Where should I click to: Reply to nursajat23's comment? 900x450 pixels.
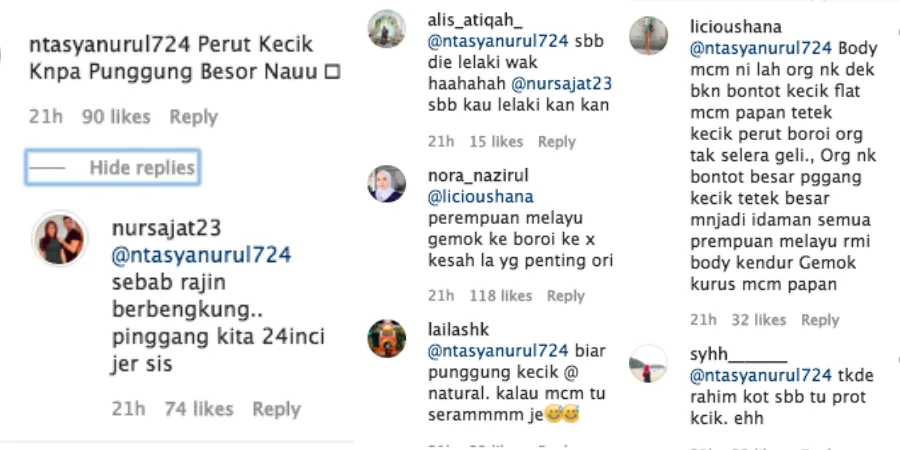pyautogui.click(x=277, y=409)
